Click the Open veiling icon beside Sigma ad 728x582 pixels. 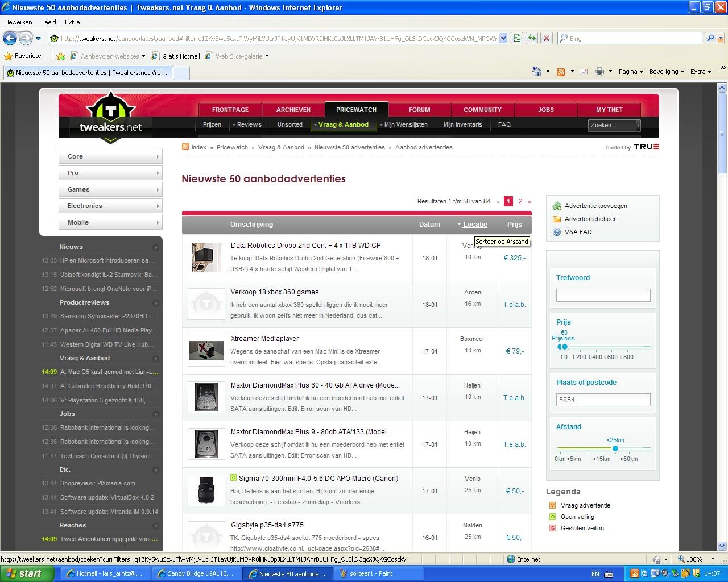(234, 478)
